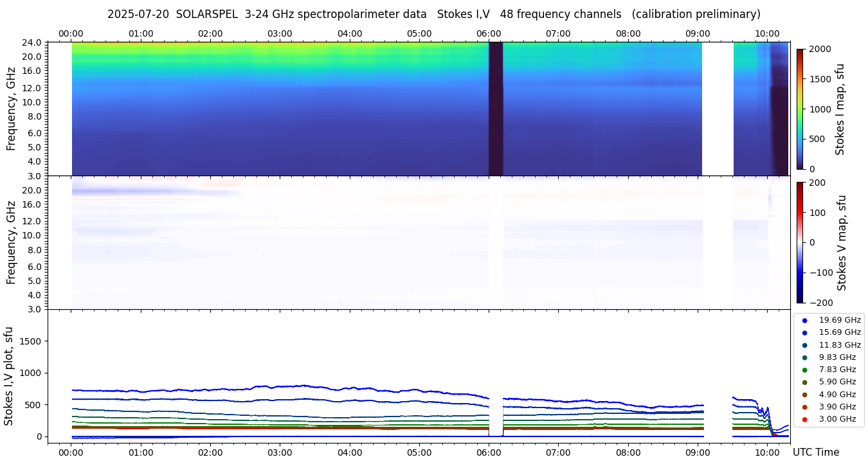Click the 10:00 tick label on top axis
This screenshot has width=868, height=466.
(x=767, y=33)
